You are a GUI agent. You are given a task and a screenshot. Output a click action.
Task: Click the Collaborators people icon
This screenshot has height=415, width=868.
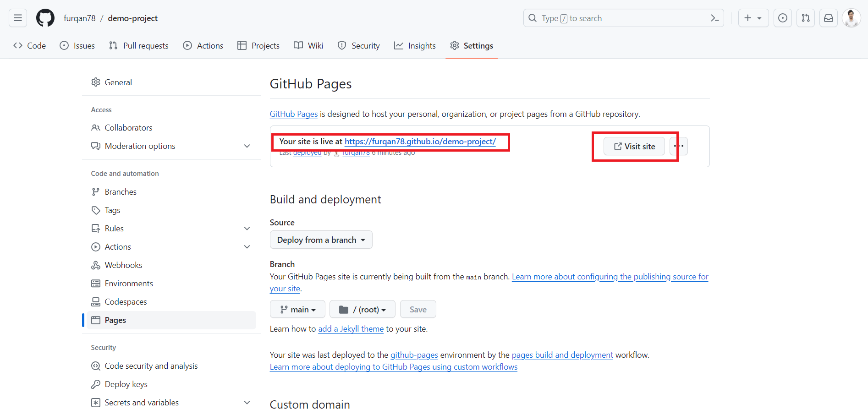point(96,127)
